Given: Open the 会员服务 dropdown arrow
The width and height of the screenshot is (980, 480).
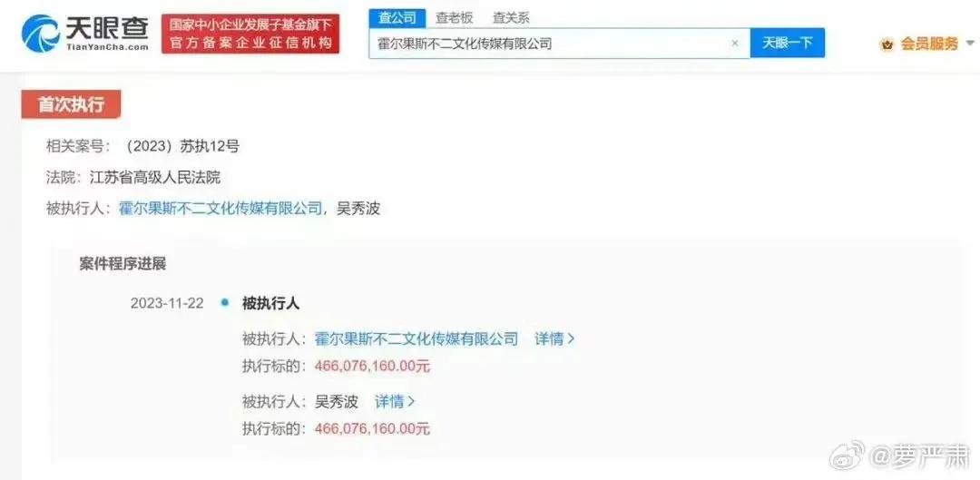Looking at the screenshot, I should pyautogui.click(x=970, y=44).
